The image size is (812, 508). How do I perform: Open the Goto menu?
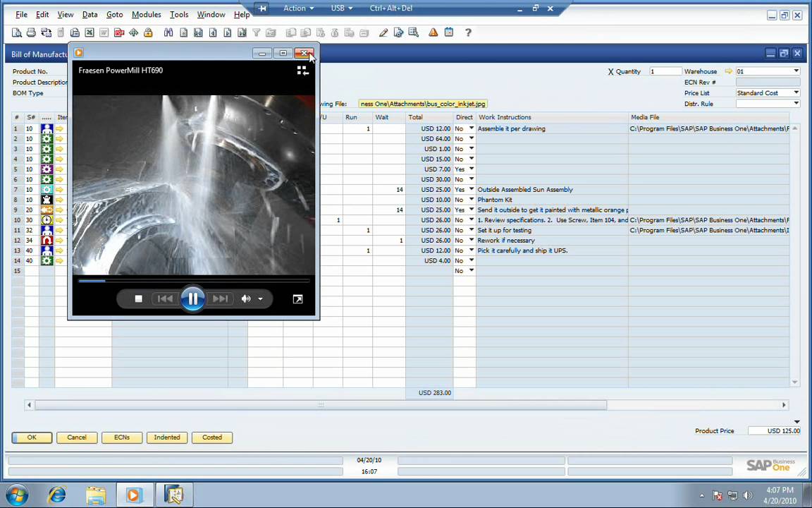click(114, 15)
